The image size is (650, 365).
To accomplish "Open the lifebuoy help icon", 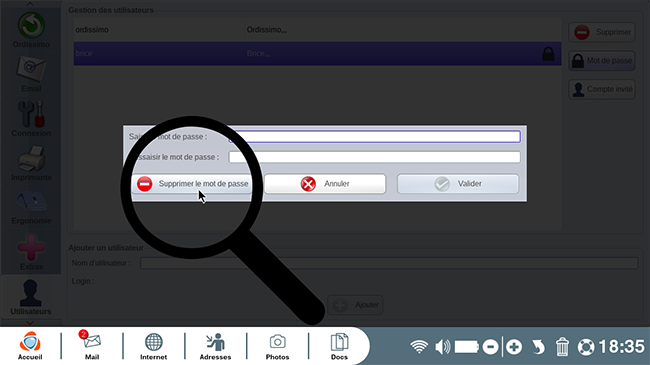I will [x=586, y=347].
